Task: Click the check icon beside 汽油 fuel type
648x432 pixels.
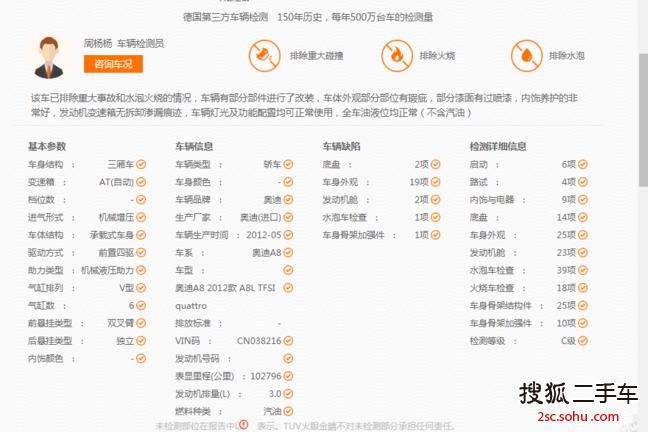Action: (x=288, y=411)
